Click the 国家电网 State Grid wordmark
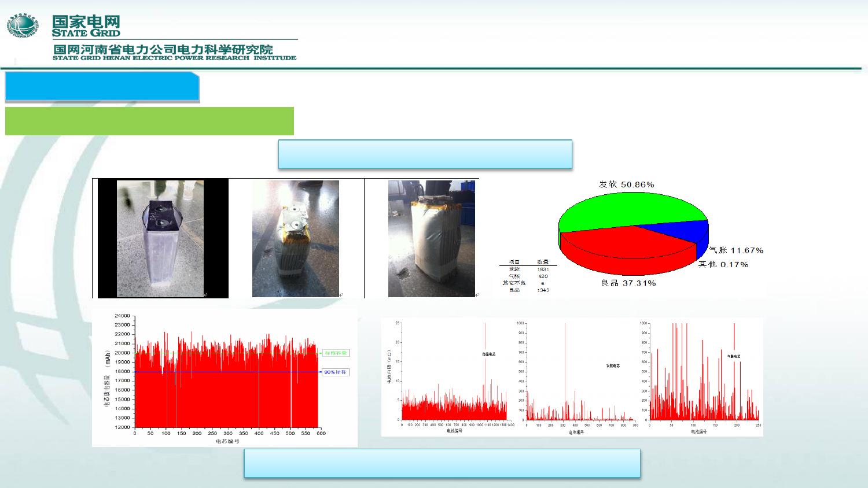Screen dimensions: 868x488 click(86, 25)
